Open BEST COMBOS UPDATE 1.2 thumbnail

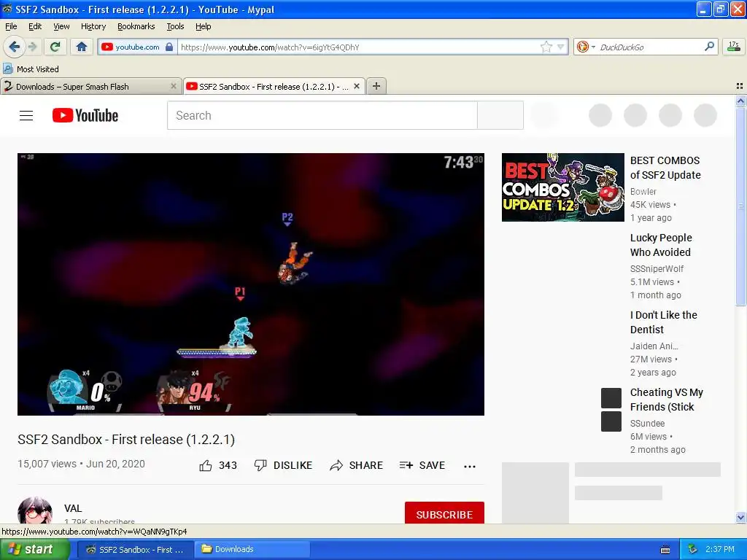[562, 187]
